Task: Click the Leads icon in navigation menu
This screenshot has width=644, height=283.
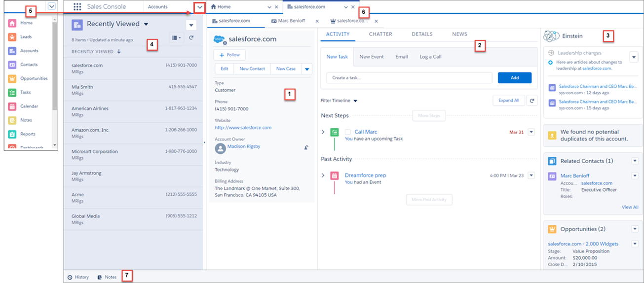Action: pos(12,37)
